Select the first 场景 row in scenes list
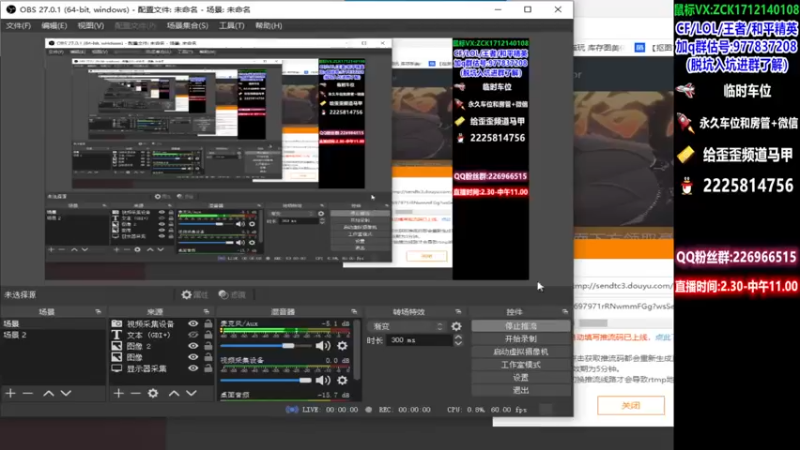Image resolution: width=800 pixels, height=450 pixels. (x=54, y=323)
